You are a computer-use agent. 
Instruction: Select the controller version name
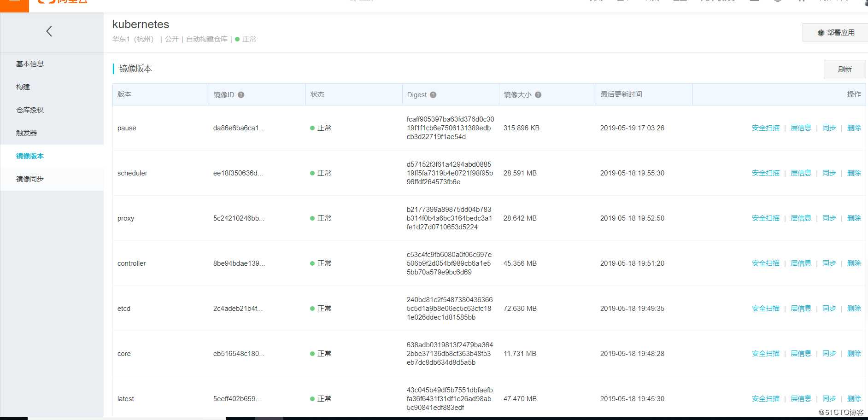pyautogui.click(x=131, y=263)
